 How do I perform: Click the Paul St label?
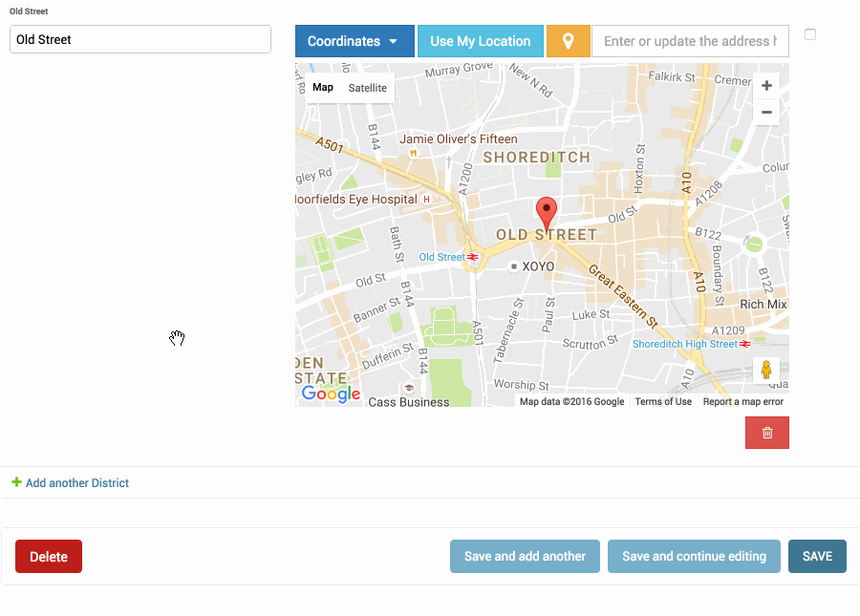(548, 315)
